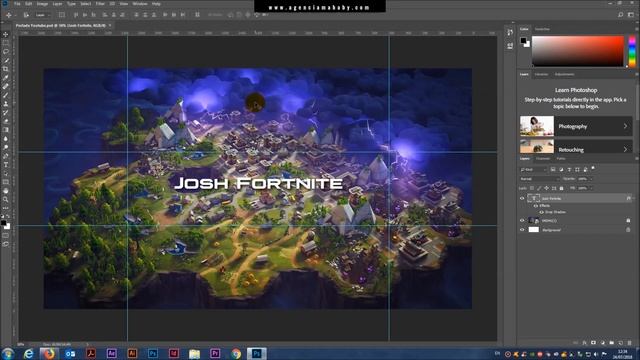Open the File menu
640x360 pixels.
pyautogui.click(x=17, y=4)
